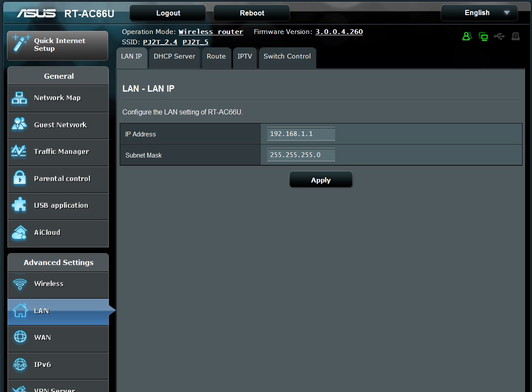Open the AiCloud cloud icon
The height and width of the screenshot is (392, 532).
tap(19, 232)
